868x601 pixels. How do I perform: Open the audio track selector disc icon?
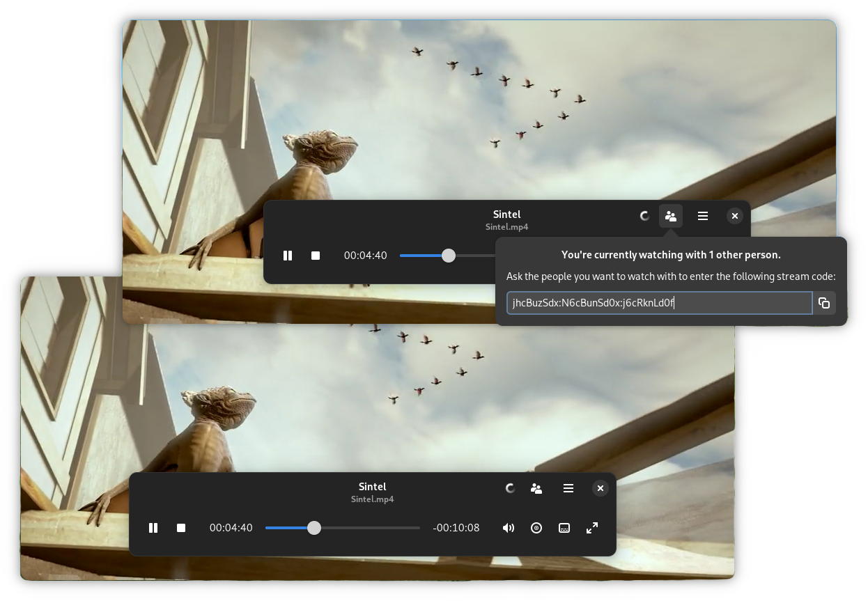pyautogui.click(x=536, y=528)
